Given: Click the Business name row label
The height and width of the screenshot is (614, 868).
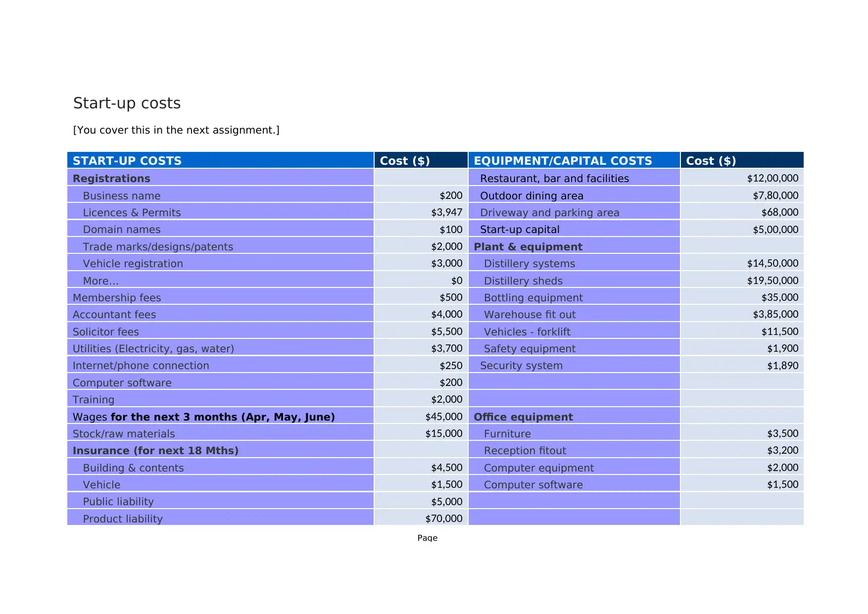Looking at the screenshot, I should click(122, 196).
